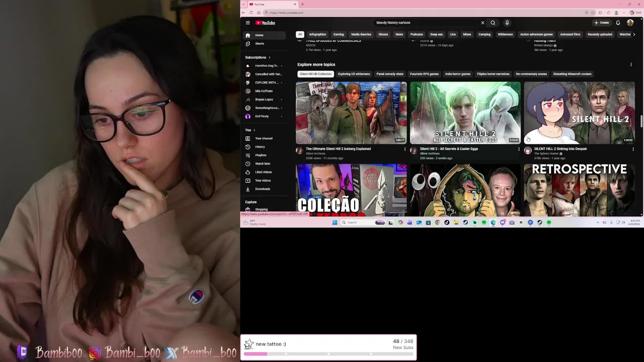
Task: Open Your videos in the sidebar
Action: click(x=264, y=180)
